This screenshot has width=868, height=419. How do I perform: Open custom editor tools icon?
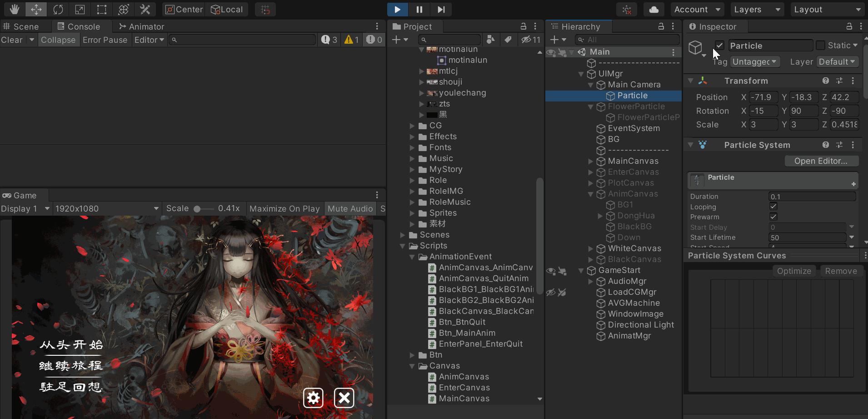click(x=145, y=9)
